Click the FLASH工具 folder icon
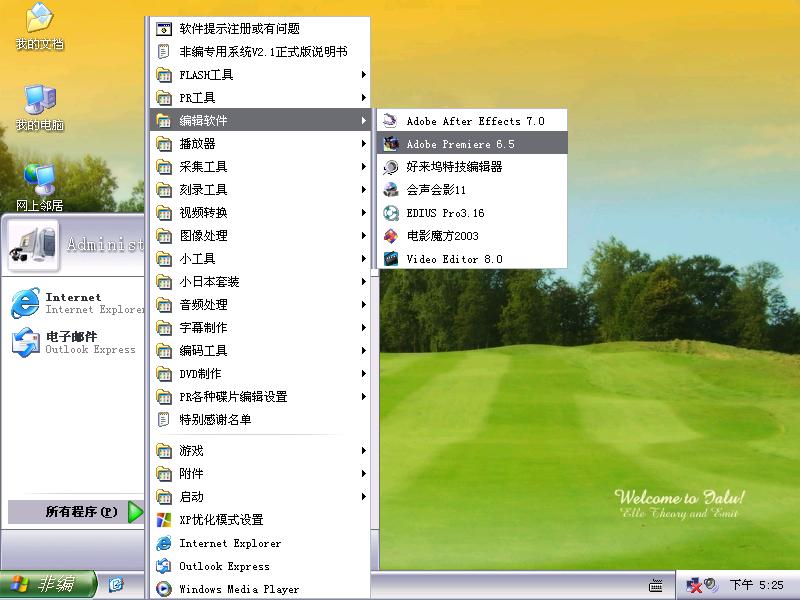This screenshot has width=800, height=600. tap(164, 75)
